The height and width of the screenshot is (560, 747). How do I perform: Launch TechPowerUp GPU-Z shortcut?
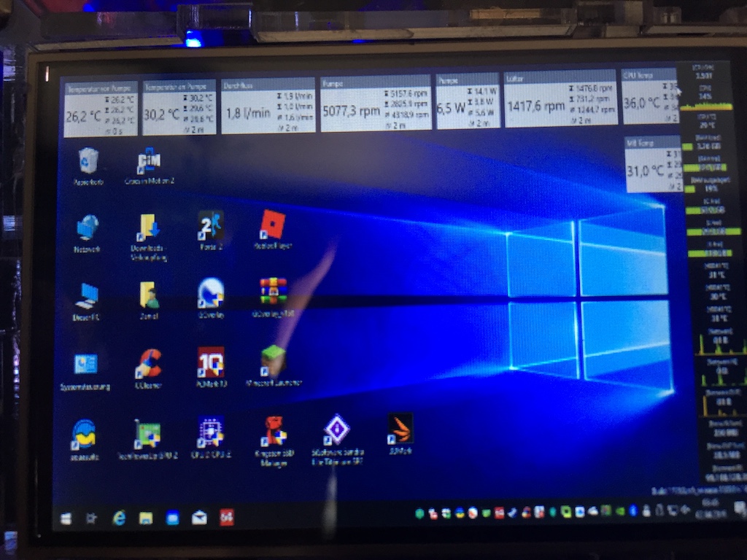click(147, 439)
